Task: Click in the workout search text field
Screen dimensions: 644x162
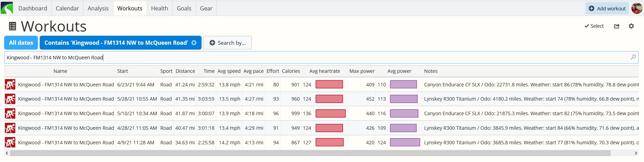Action: pos(321,57)
